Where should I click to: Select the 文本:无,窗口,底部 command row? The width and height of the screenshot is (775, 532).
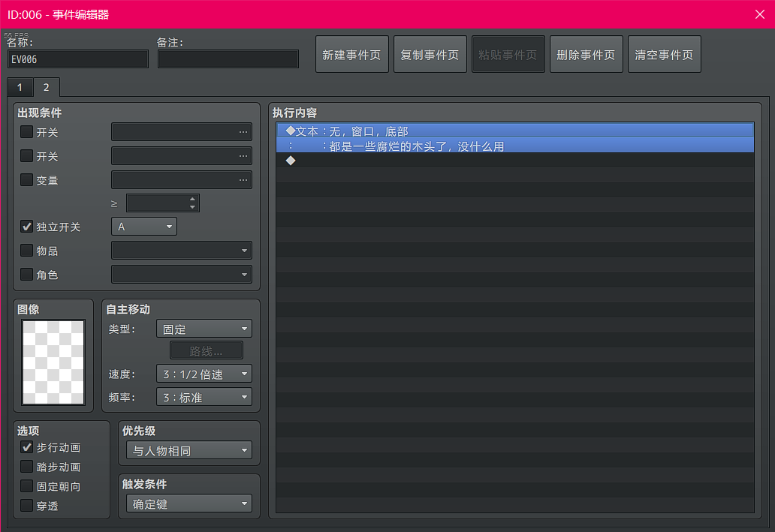click(x=515, y=131)
